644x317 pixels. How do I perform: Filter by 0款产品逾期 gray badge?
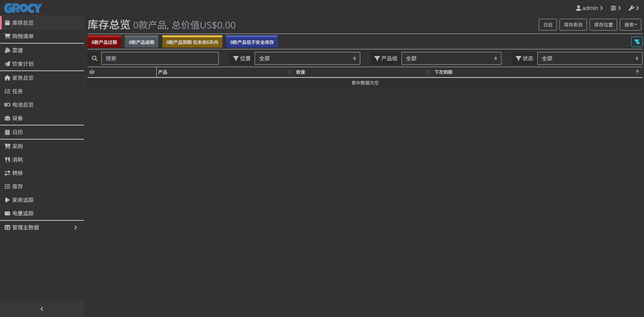click(142, 42)
